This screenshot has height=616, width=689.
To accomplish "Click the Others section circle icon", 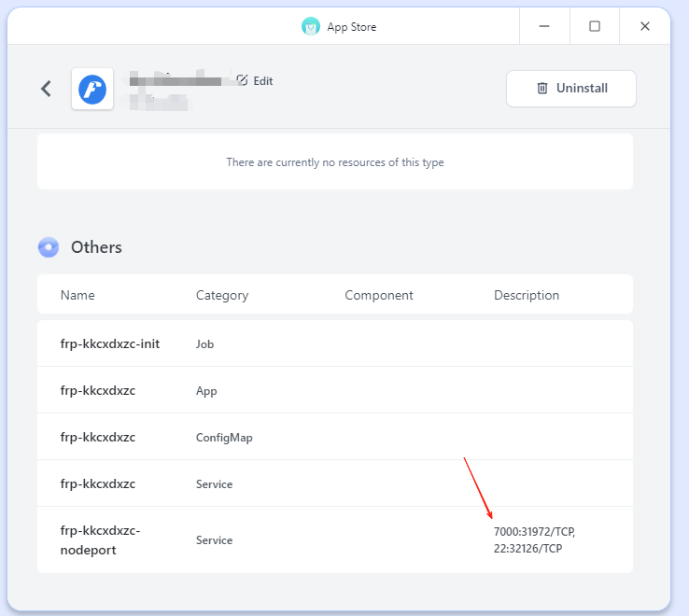I will [x=49, y=247].
